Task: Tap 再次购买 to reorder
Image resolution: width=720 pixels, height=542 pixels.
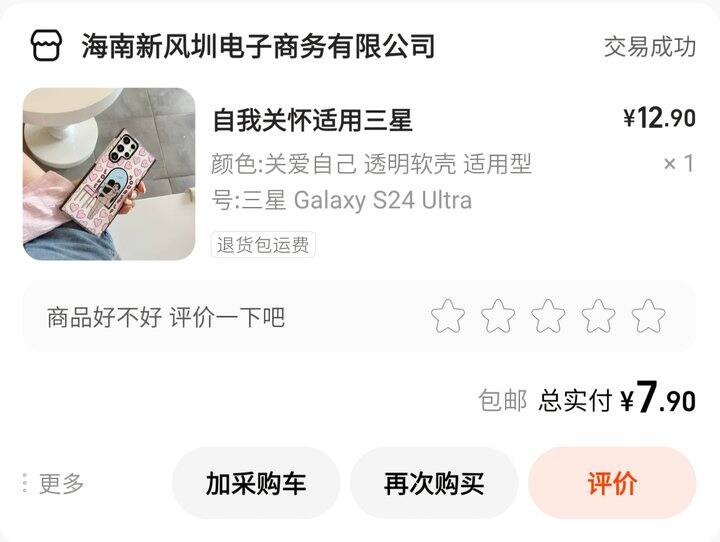Action: click(x=434, y=483)
